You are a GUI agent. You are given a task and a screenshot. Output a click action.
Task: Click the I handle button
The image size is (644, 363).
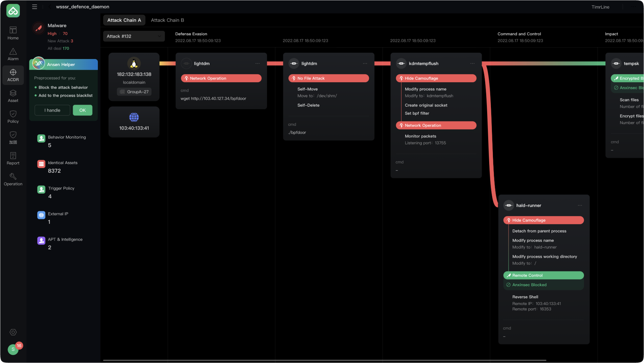click(52, 110)
